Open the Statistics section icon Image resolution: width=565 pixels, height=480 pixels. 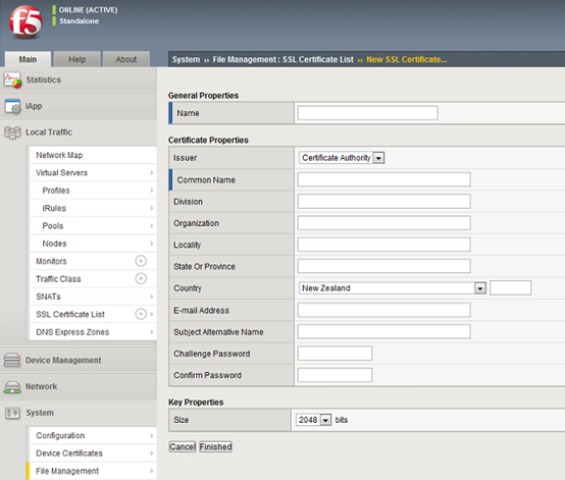pyautogui.click(x=12, y=80)
